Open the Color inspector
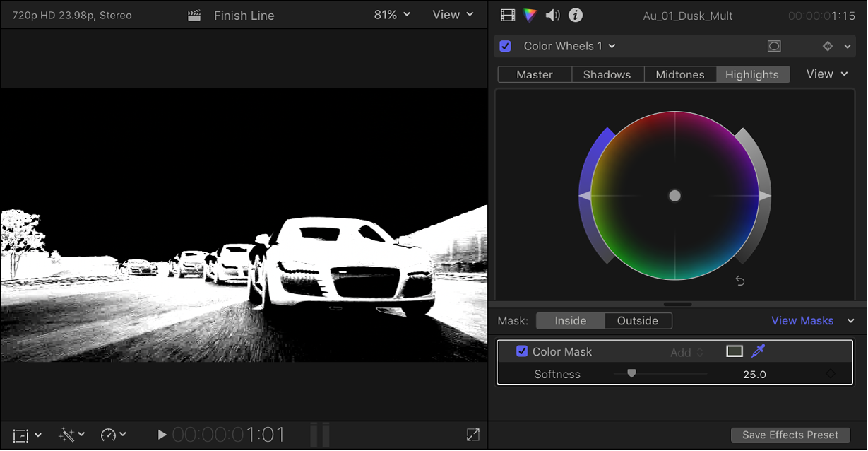 click(x=530, y=15)
